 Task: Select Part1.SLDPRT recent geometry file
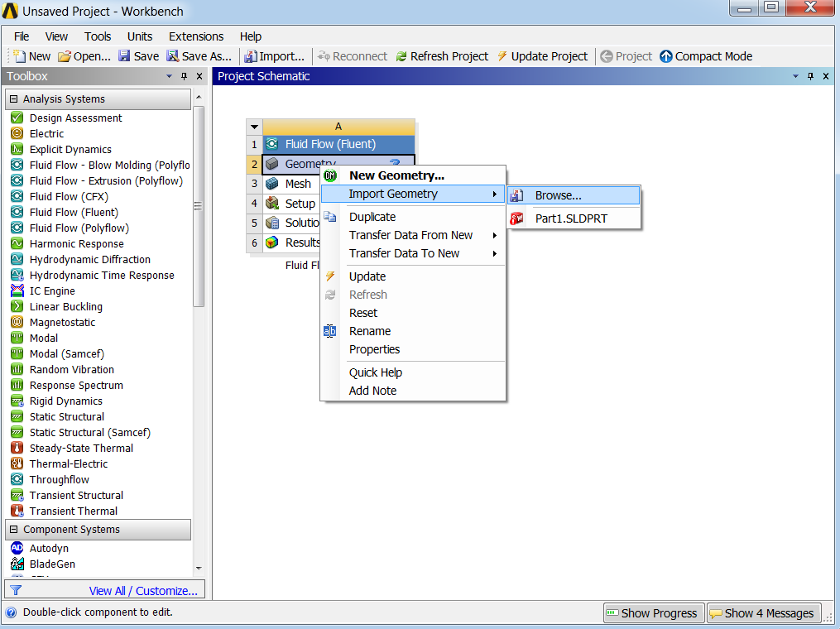coord(574,218)
